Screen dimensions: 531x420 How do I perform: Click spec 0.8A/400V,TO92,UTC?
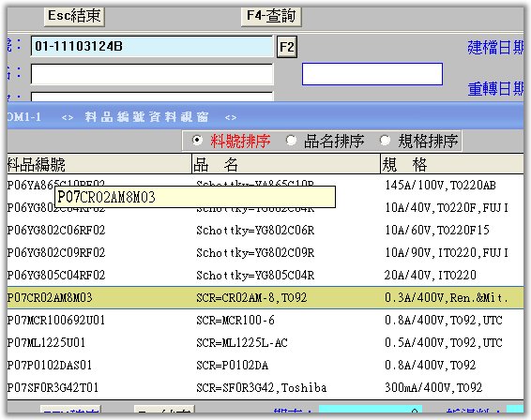tap(444, 321)
